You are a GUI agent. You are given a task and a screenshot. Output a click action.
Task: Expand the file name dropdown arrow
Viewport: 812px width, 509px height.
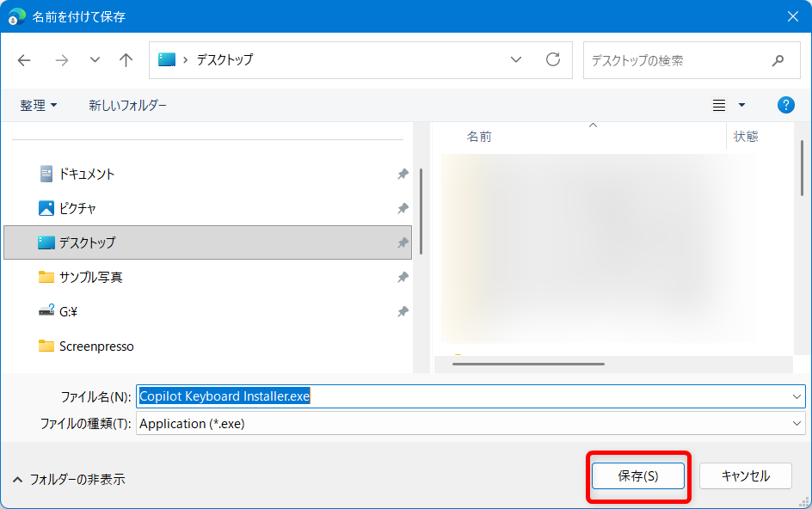(797, 396)
